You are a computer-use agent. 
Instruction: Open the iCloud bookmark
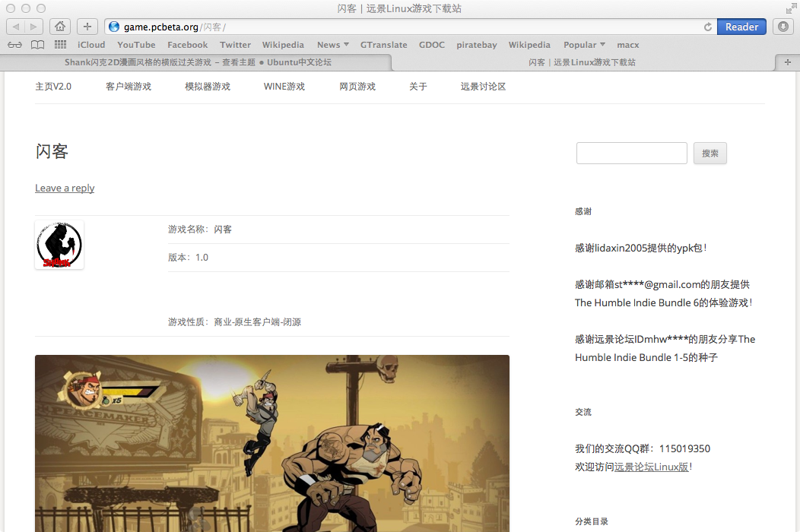[x=91, y=45]
